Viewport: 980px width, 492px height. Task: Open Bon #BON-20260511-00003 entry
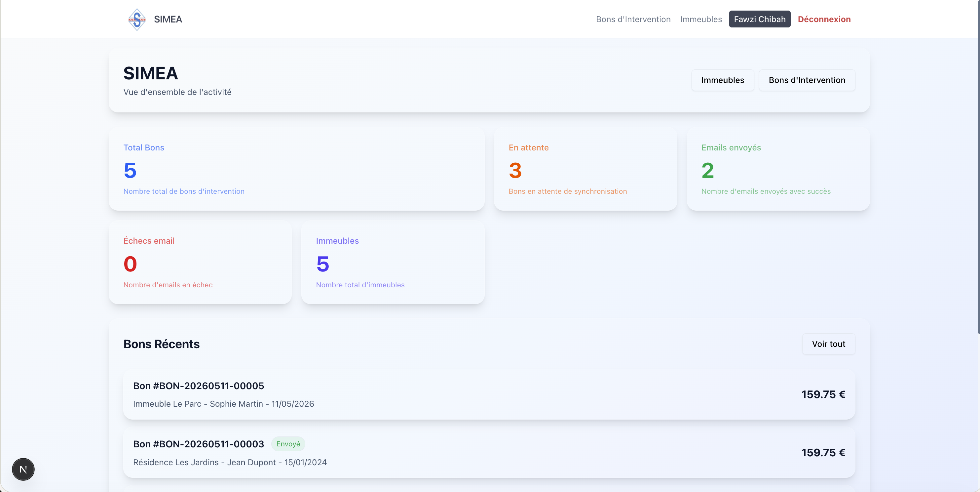click(489, 452)
